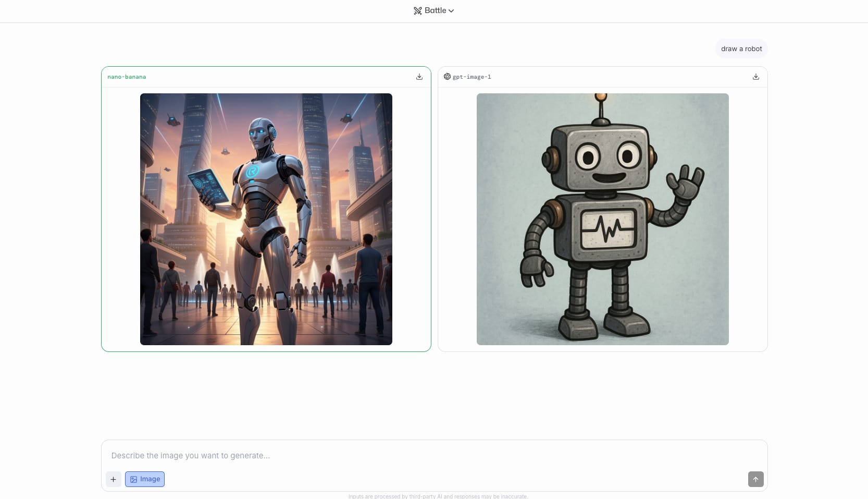Download the nano-banana generated image
This screenshot has height=499, width=868.
point(419,77)
